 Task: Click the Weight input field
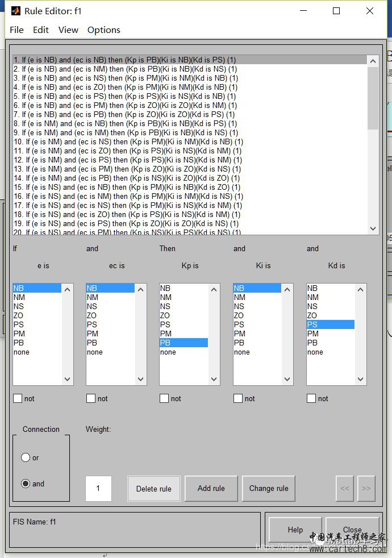point(98,488)
